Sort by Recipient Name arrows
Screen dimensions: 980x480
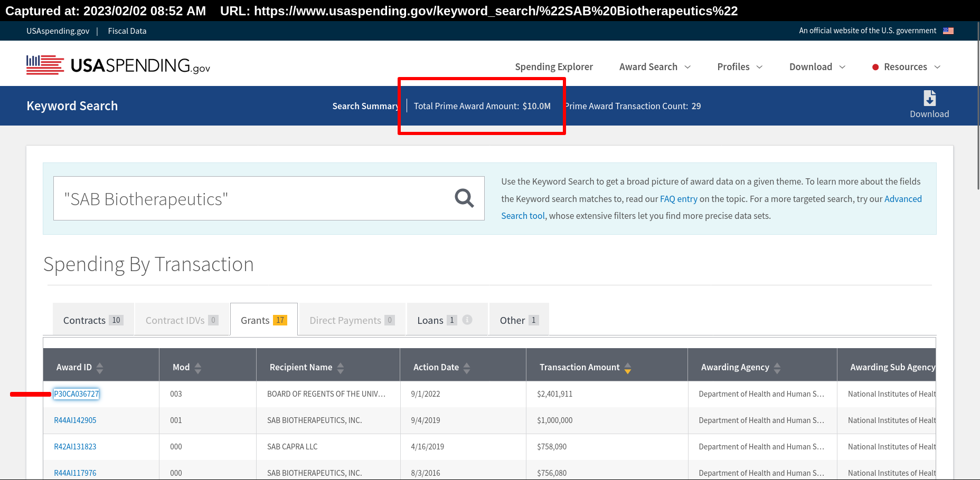(x=341, y=368)
